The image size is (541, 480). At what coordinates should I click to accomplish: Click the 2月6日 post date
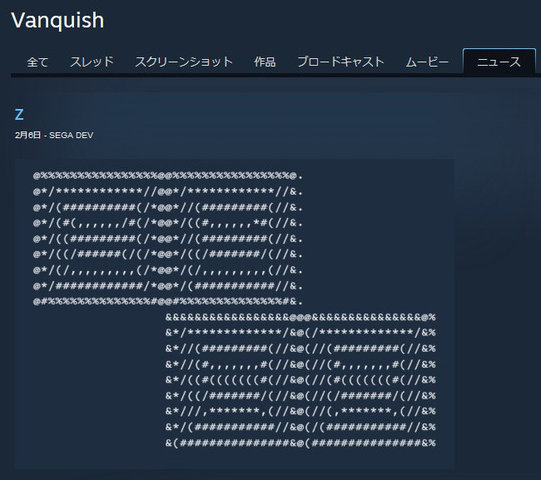tap(28, 135)
